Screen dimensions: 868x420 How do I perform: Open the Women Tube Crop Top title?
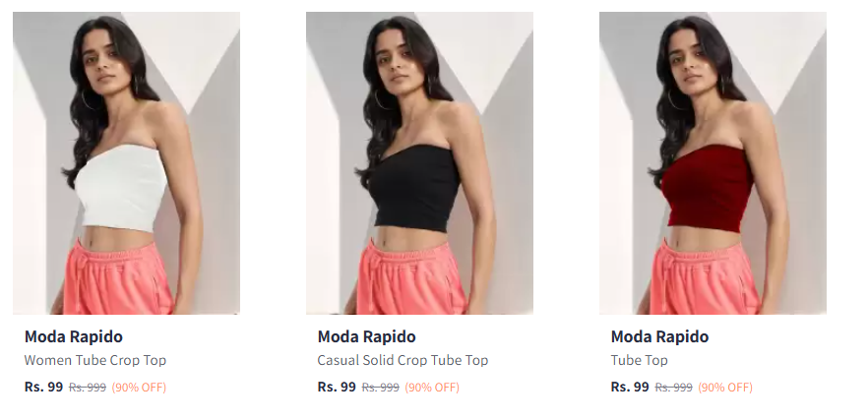pyautogui.click(x=95, y=360)
